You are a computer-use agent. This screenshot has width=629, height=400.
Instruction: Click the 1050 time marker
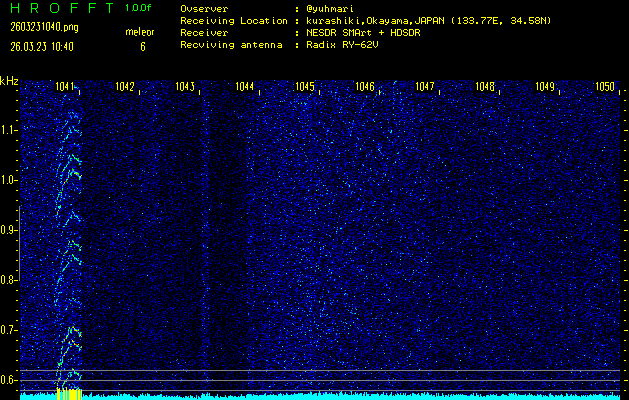[x=605, y=86]
